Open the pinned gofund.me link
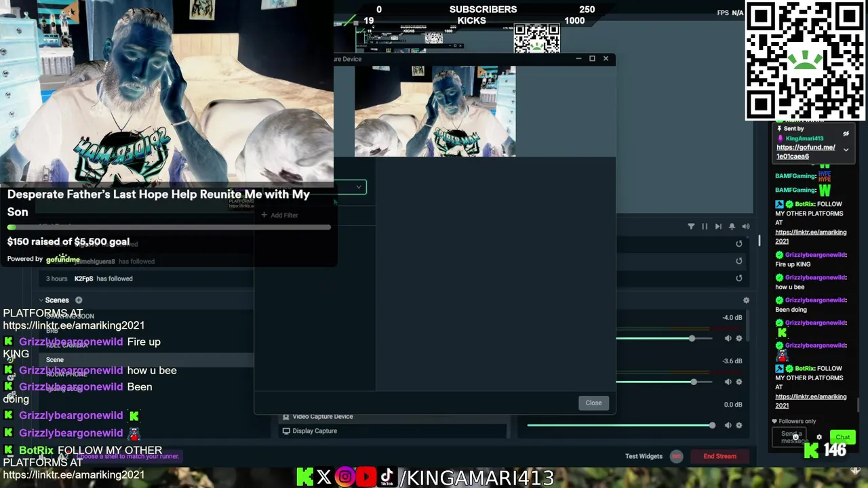This screenshot has width=868, height=488. pos(806,152)
